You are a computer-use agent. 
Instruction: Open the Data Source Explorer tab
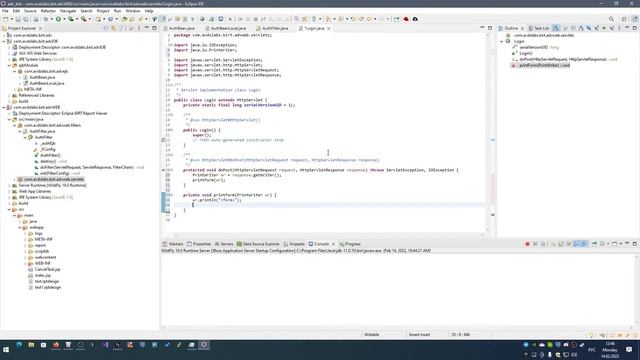click(258, 244)
